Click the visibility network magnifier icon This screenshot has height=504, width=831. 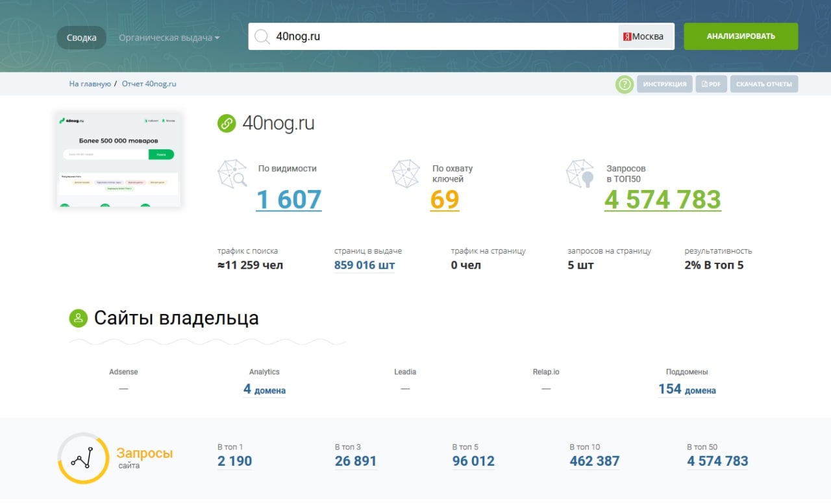coord(232,174)
